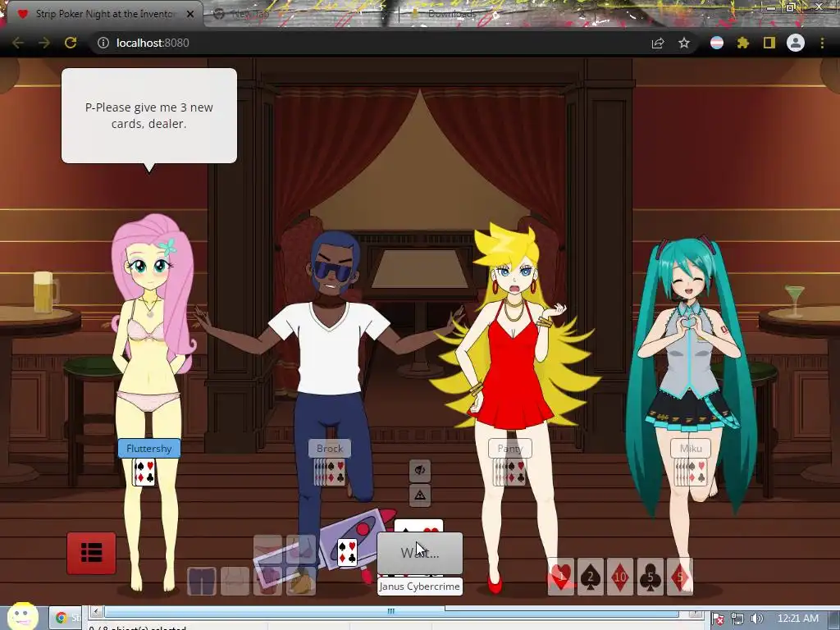Share this page icon
This screenshot has height=630, width=840.
coord(657,43)
